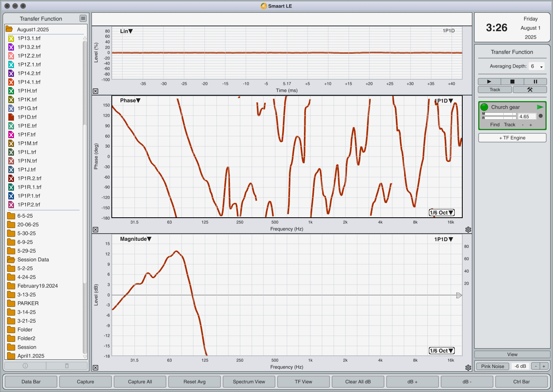Toggle visibility icon of 1P1Z.2.trf
The image size is (553, 392).
pyautogui.click(x=11, y=56)
